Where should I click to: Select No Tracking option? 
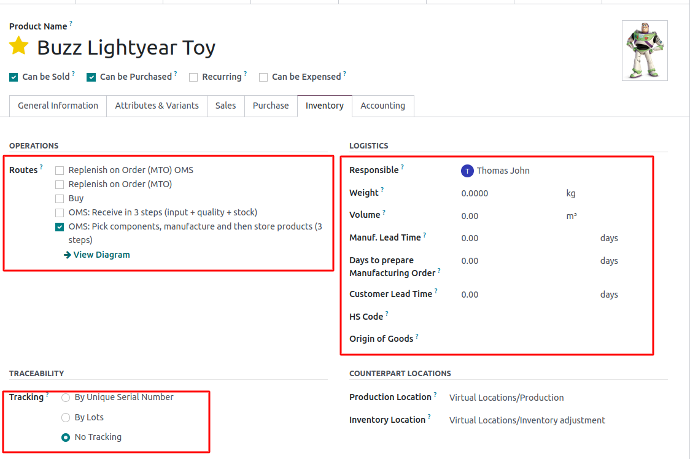(66, 437)
